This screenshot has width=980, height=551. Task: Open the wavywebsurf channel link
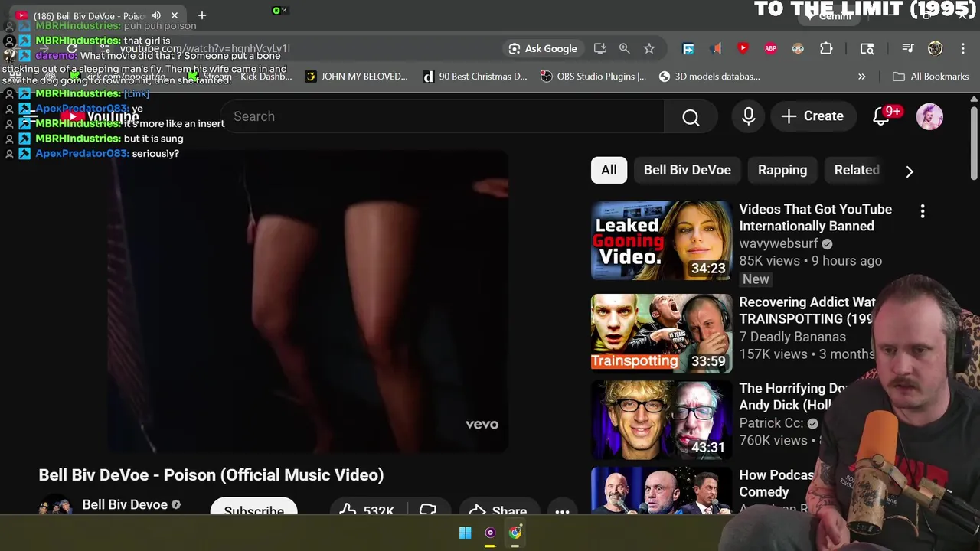779,243
